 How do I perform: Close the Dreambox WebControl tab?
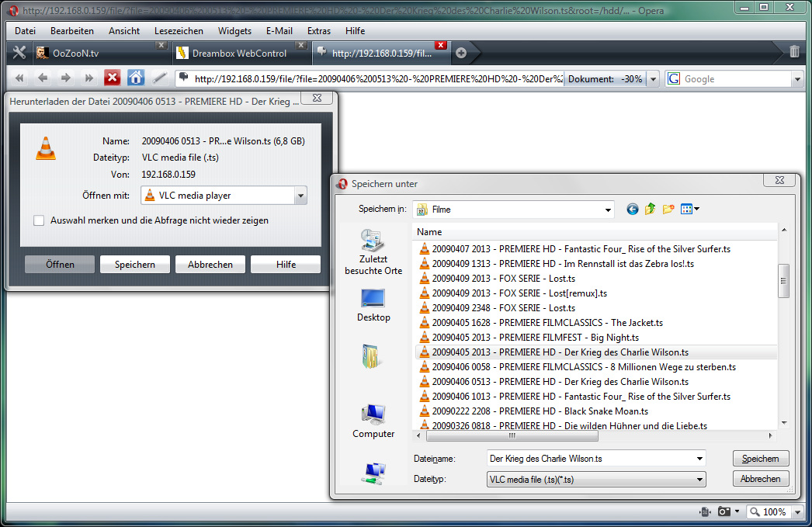(301, 46)
